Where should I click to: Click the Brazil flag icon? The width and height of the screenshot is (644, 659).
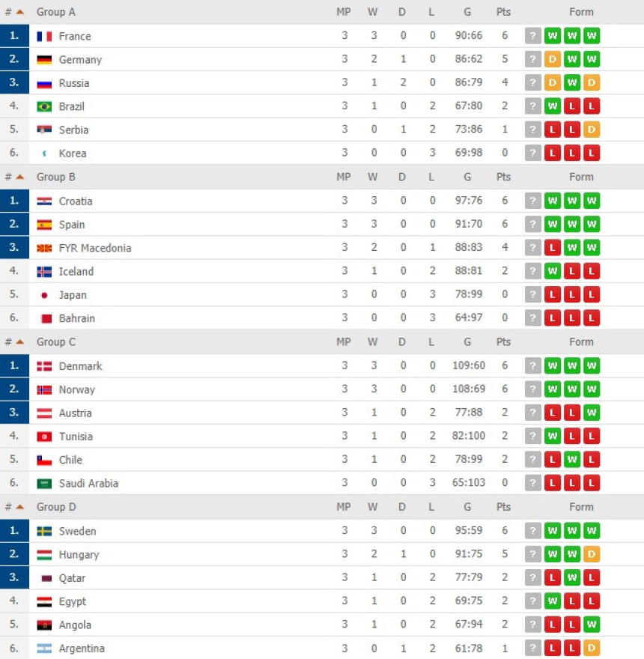(x=44, y=107)
